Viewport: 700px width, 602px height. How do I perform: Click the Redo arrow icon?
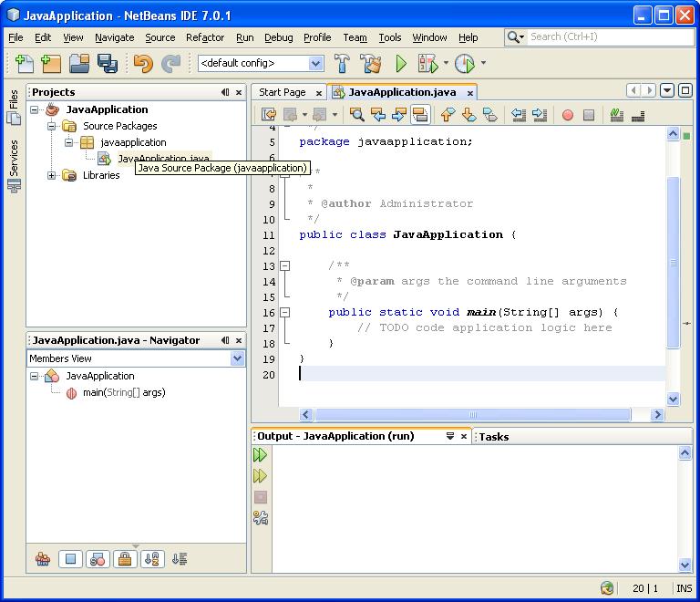[170, 64]
